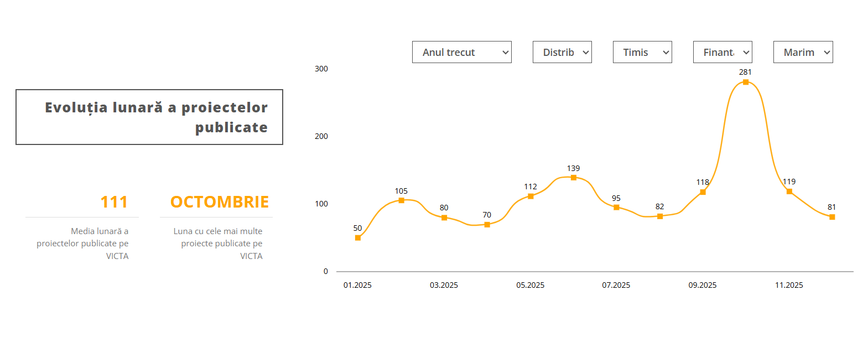Select the data point marker labeled 82
Screen dimensions: 868x352
click(660, 216)
